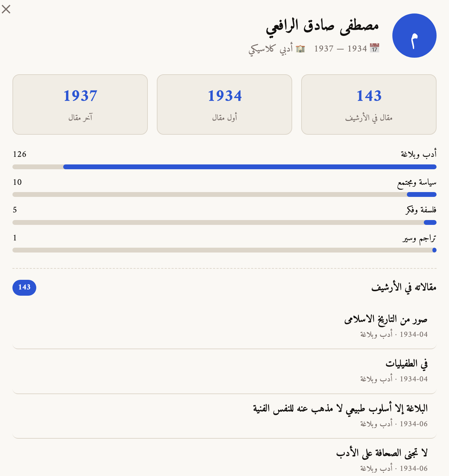Click the 143 articles count badge
The height and width of the screenshot is (476, 449).
click(24, 287)
